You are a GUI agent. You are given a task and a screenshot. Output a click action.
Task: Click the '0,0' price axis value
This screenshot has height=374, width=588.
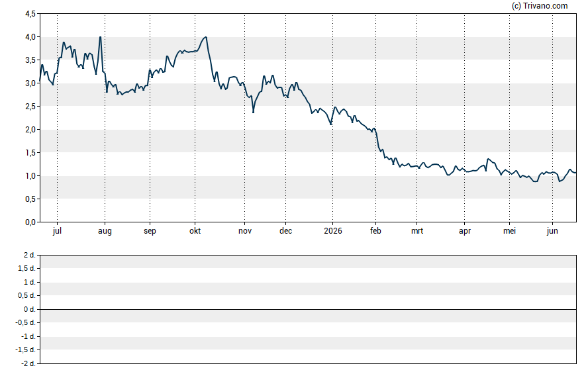tap(30, 222)
